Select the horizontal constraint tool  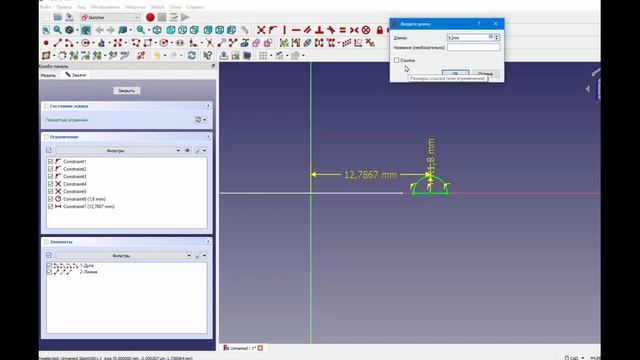tap(296, 30)
